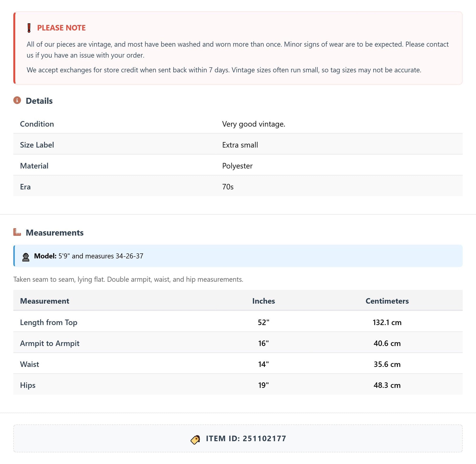476x464 pixels.
Task: Click the Polyester material value
Action: (237, 166)
